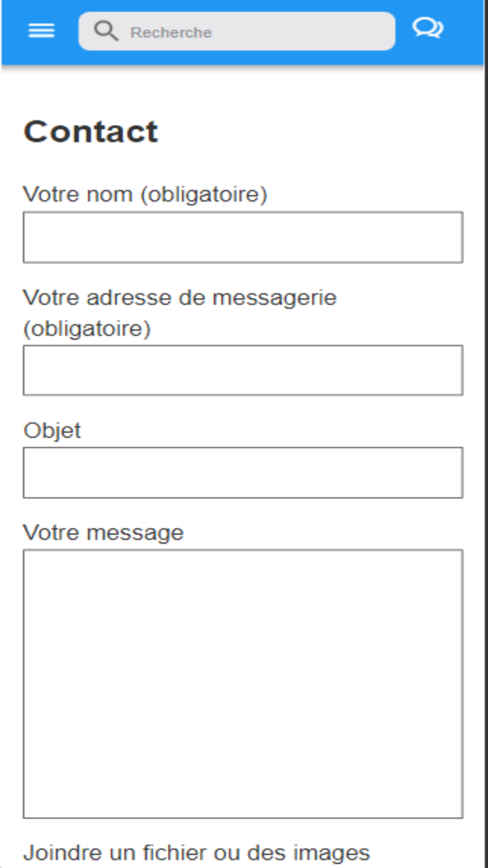Click the magnifying glass search icon
This screenshot has width=488, height=868.
[106, 31]
